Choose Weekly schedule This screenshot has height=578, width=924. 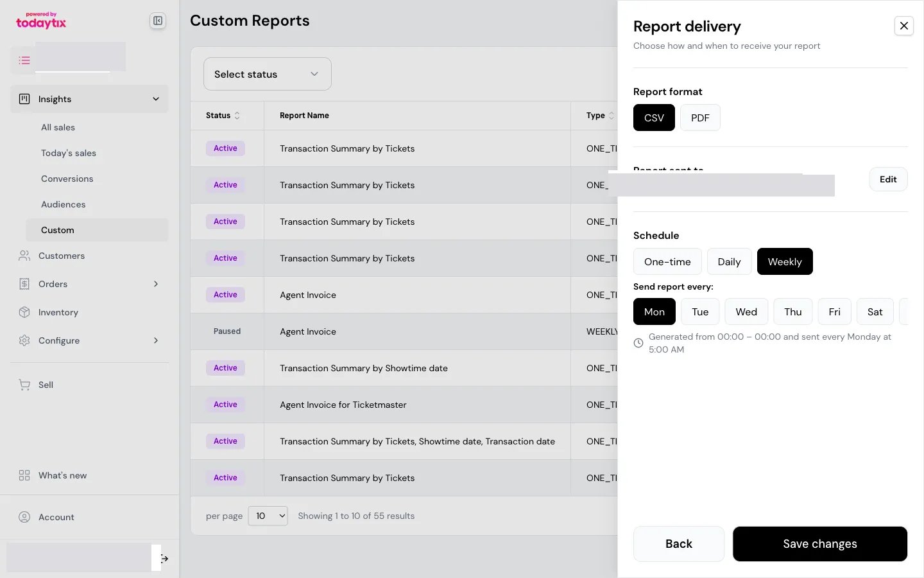pyautogui.click(x=785, y=261)
